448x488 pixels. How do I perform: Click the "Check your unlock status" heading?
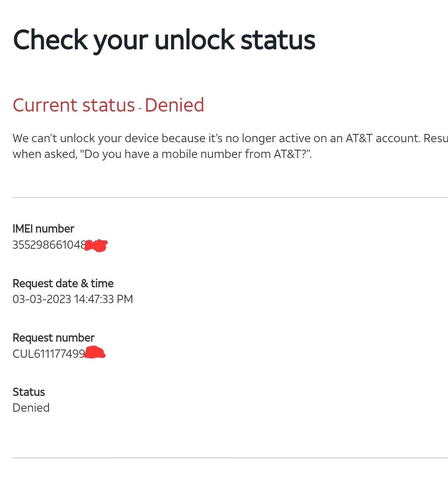(164, 40)
